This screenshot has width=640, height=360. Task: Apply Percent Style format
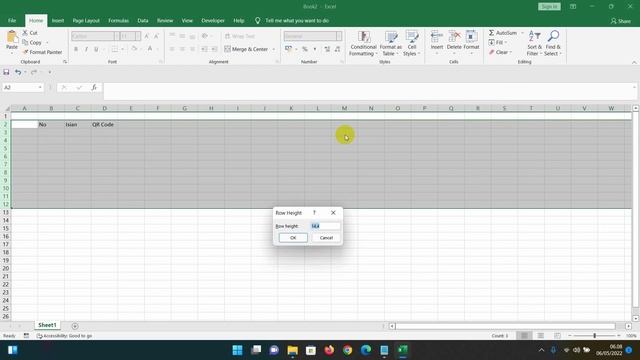click(304, 49)
